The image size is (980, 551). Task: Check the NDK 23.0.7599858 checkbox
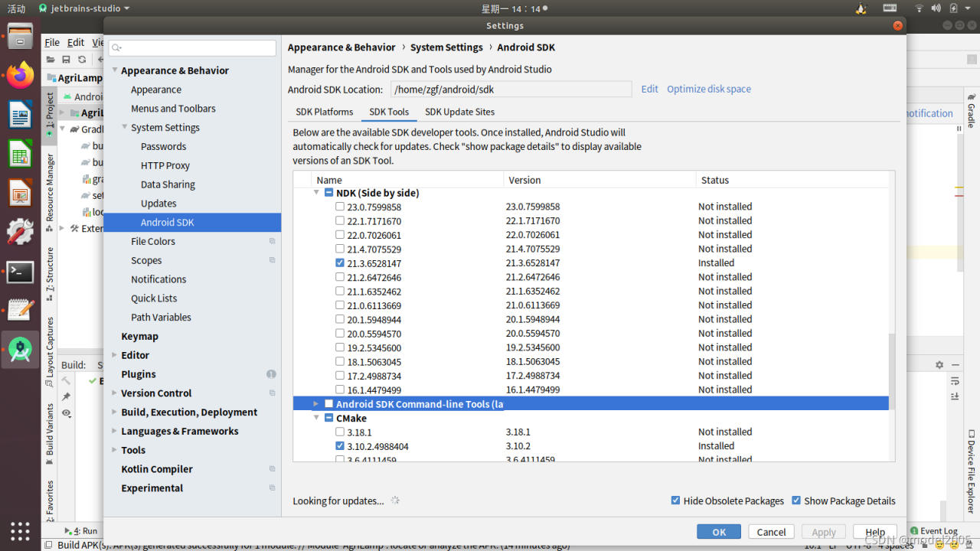340,207
